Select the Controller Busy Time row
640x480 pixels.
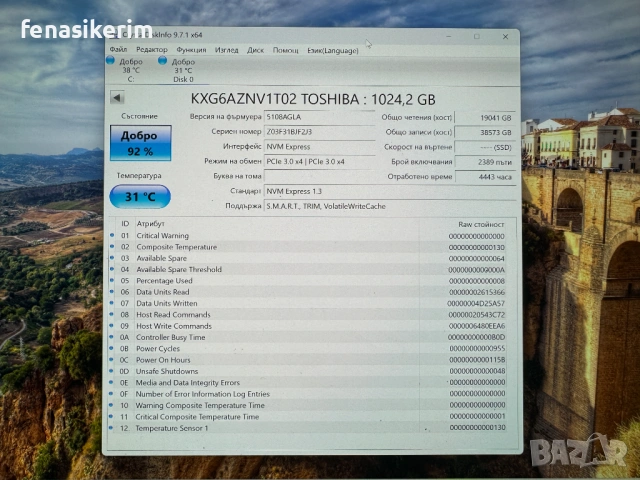pyautogui.click(x=307, y=337)
